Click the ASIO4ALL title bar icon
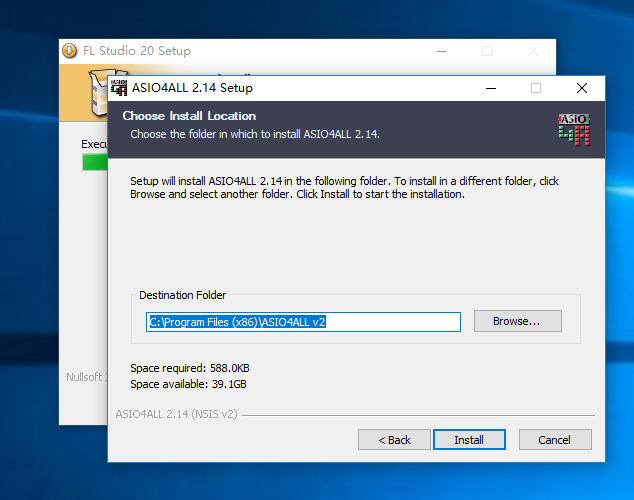 pos(119,88)
